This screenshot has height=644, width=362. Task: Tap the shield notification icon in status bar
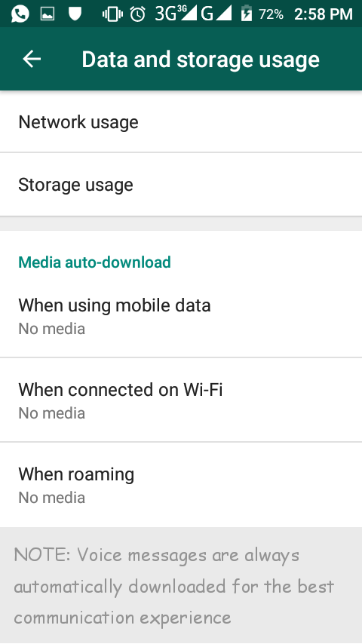point(75,14)
